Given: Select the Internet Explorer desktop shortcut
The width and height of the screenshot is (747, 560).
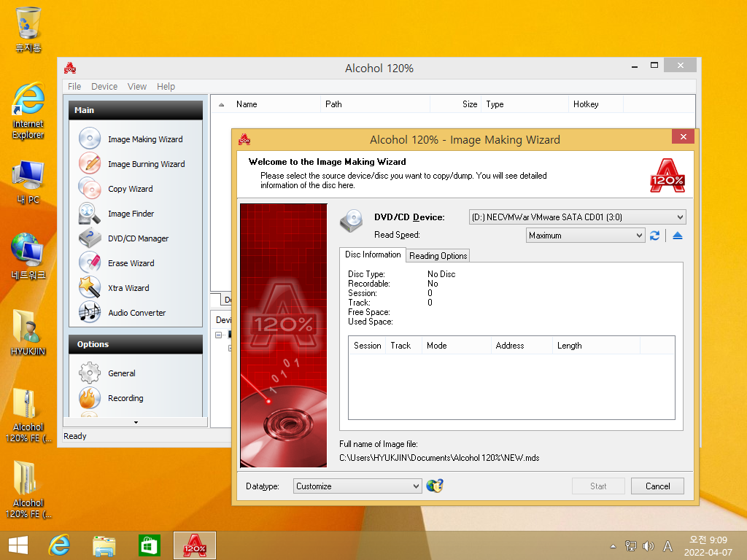Looking at the screenshot, I should (28, 111).
